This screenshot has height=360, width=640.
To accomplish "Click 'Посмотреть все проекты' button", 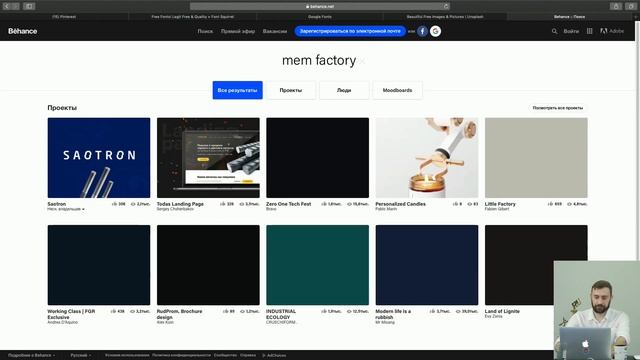I will pyautogui.click(x=558, y=108).
